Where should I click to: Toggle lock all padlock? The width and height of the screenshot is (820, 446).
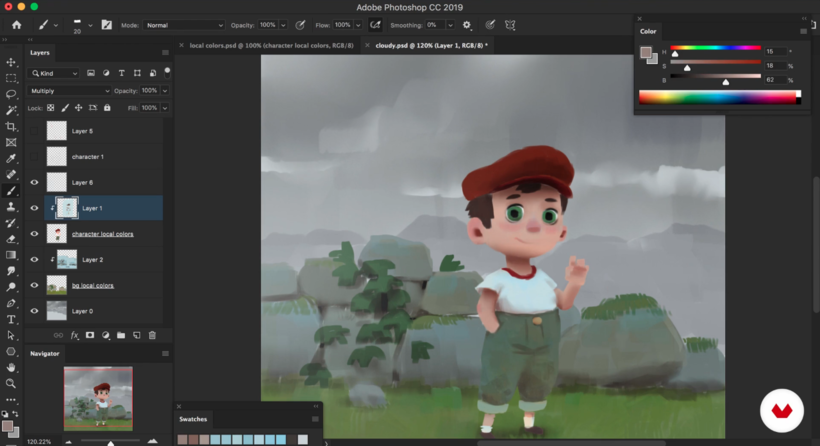(x=107, y=108)
